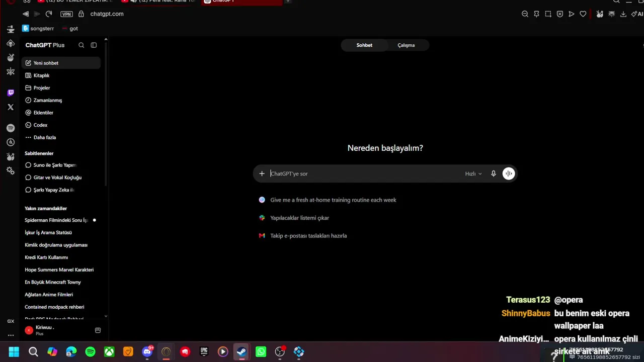644x362 pixels.
Task: Open WhatsApp from the taskbar
Action: 261,352
